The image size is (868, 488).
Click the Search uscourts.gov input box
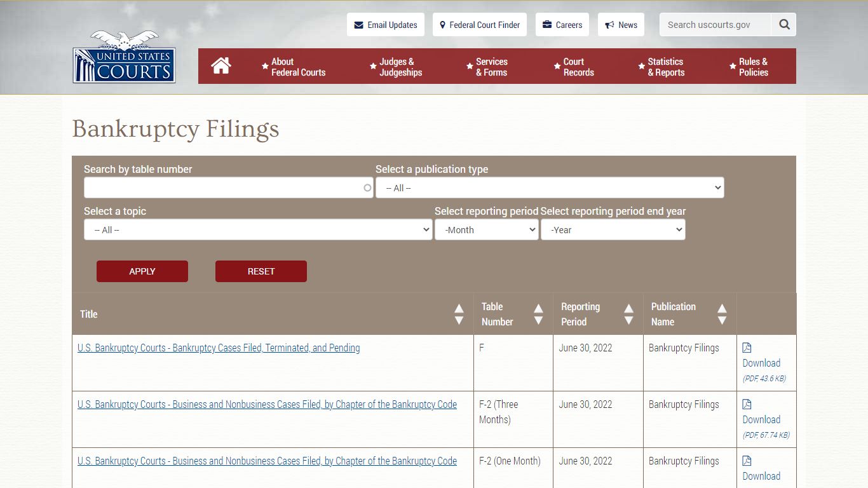716,25
